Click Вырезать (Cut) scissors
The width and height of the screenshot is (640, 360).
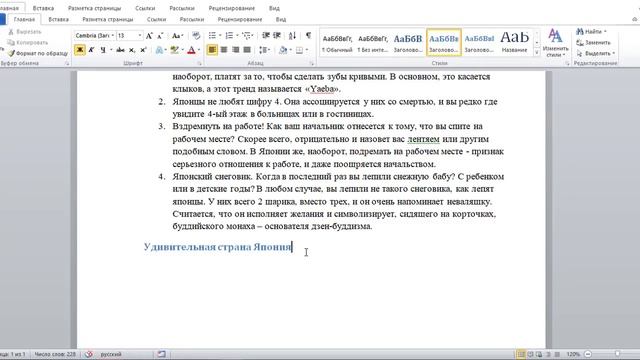tap(25, 32)
